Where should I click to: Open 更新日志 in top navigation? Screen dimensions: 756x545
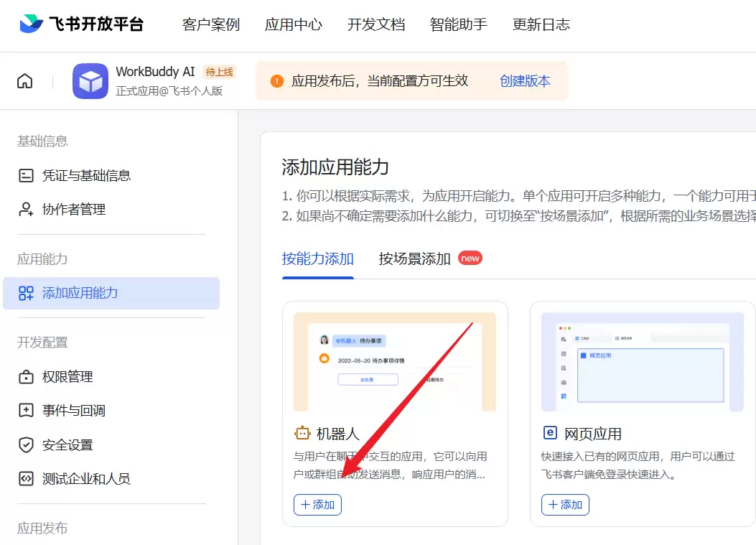click(x=541, y=24)
